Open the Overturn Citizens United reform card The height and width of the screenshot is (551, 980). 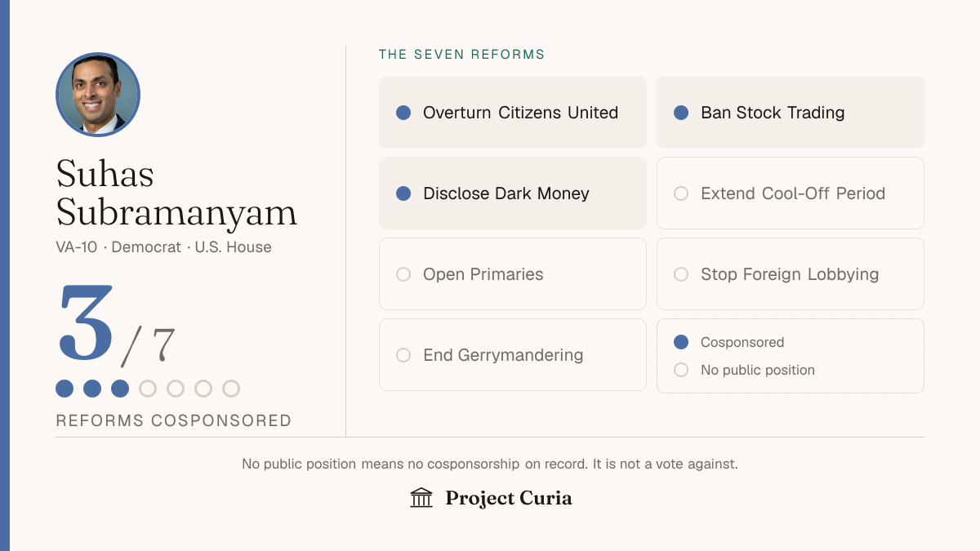(x=513, y=113)
